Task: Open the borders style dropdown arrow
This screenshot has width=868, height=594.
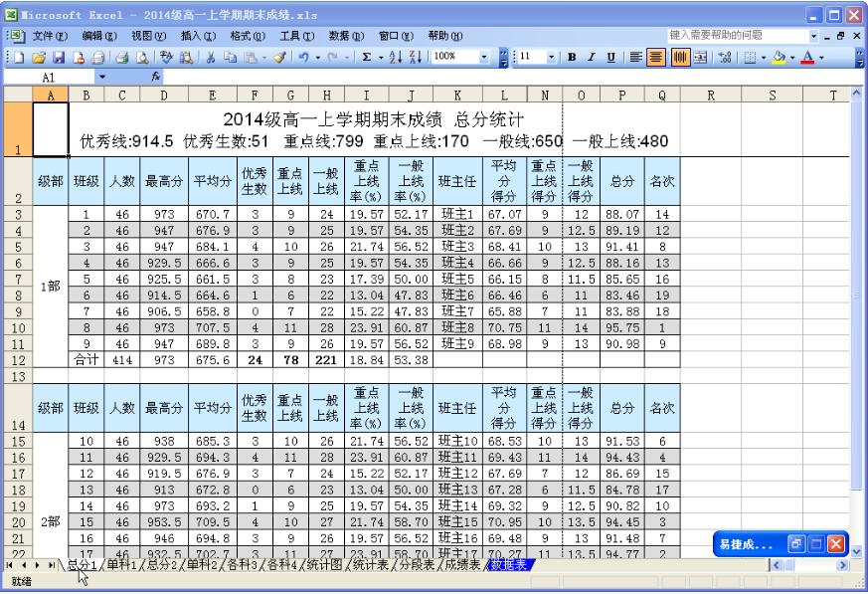Action: tap(764, 57)
